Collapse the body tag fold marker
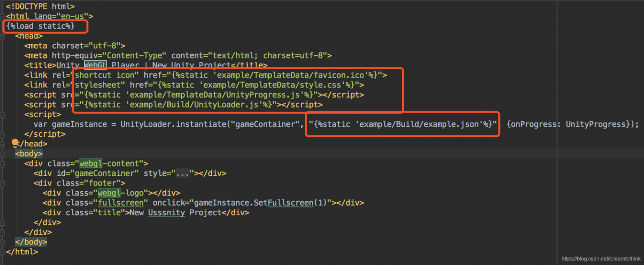This screenshot has height=265, width=644. pos(3,153)
